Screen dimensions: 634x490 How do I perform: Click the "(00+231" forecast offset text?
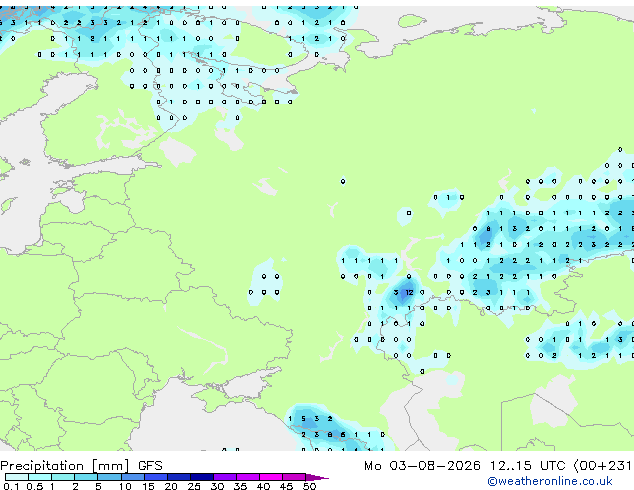click(x=603, y=466)
